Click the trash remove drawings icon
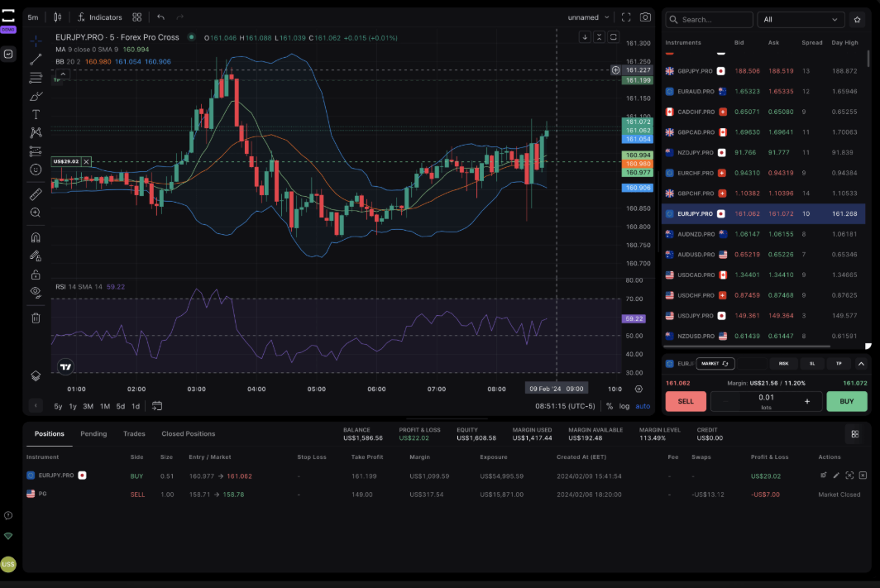The height and width of the screenshot is (588, 880). click(x=36, y=318)
